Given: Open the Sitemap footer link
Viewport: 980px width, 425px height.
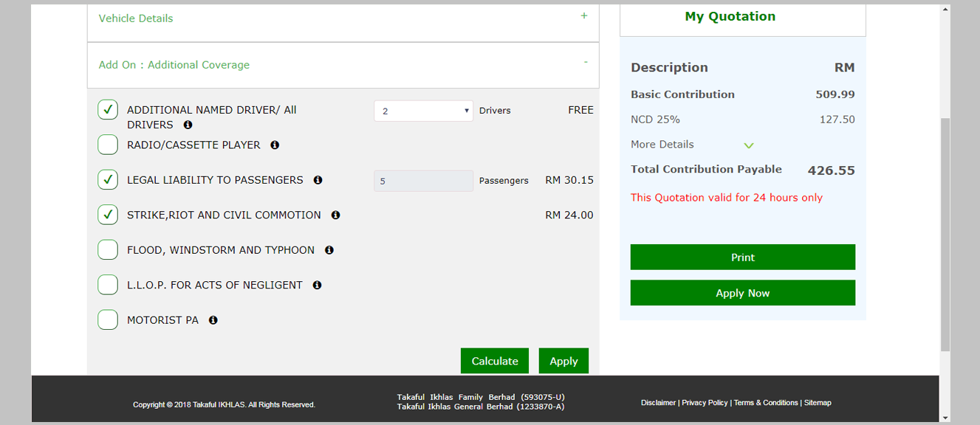Looking at the screenshot, I should pos(818,403).
